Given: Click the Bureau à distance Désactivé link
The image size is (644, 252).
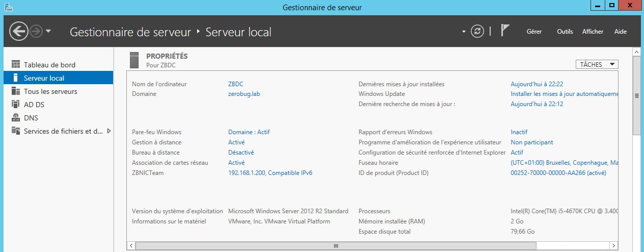Looking at the screenshot, I should coord(241,153).
